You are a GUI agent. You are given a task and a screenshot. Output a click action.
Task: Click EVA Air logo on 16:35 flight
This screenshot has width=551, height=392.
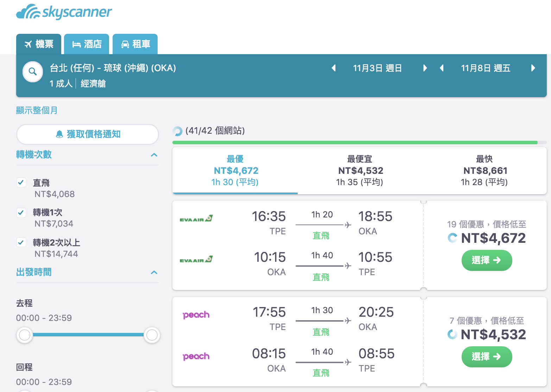pos(196,219)
